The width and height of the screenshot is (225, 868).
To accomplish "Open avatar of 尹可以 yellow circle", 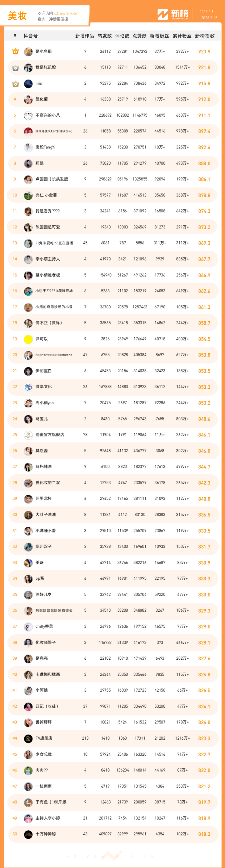I will (28, 339).
